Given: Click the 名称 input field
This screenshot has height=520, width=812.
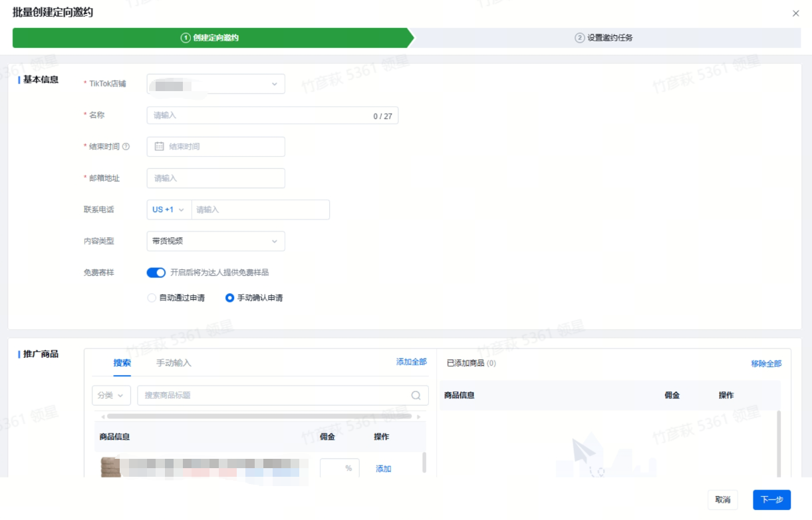Looking at the screenshot, I should click(259, 116).
